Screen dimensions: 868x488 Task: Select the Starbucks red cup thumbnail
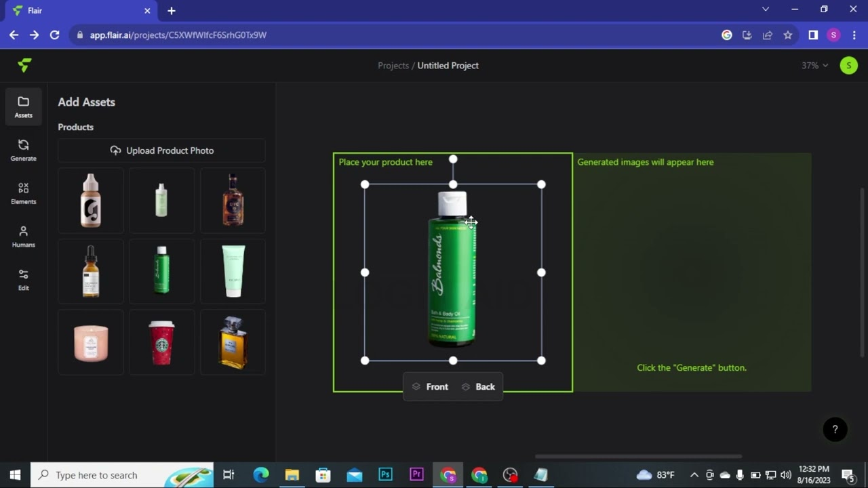point(161,342)
